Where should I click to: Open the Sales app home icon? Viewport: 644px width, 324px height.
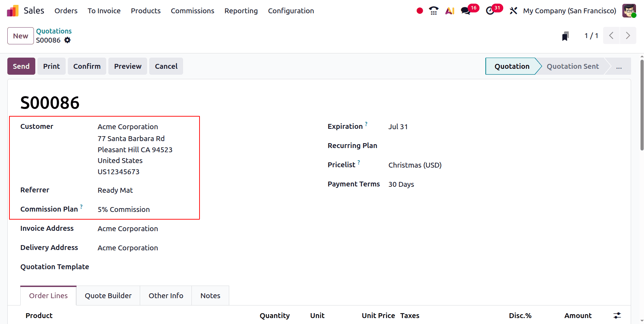[x=13, y=11]
